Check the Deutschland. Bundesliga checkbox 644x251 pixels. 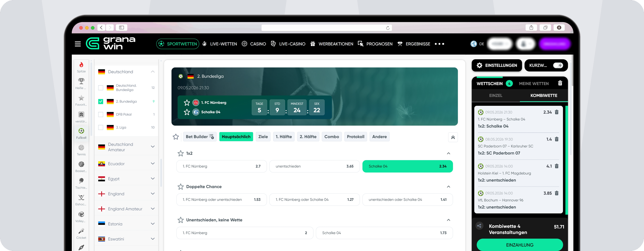(x=101, y=88)
